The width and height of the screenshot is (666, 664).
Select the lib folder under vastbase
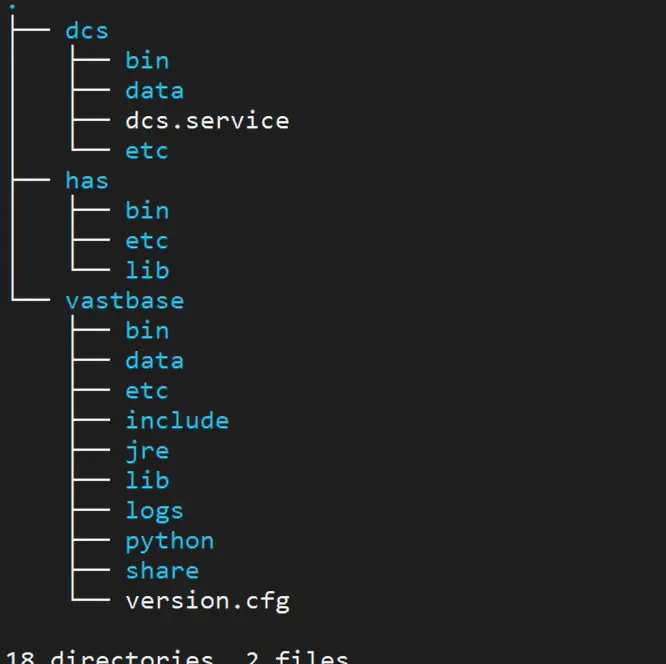[147, 480]
